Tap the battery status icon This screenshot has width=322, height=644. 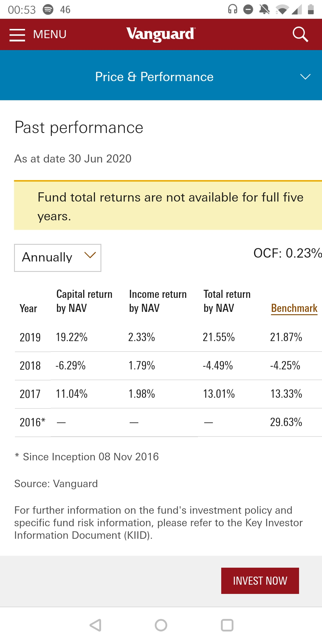[311, 9]
